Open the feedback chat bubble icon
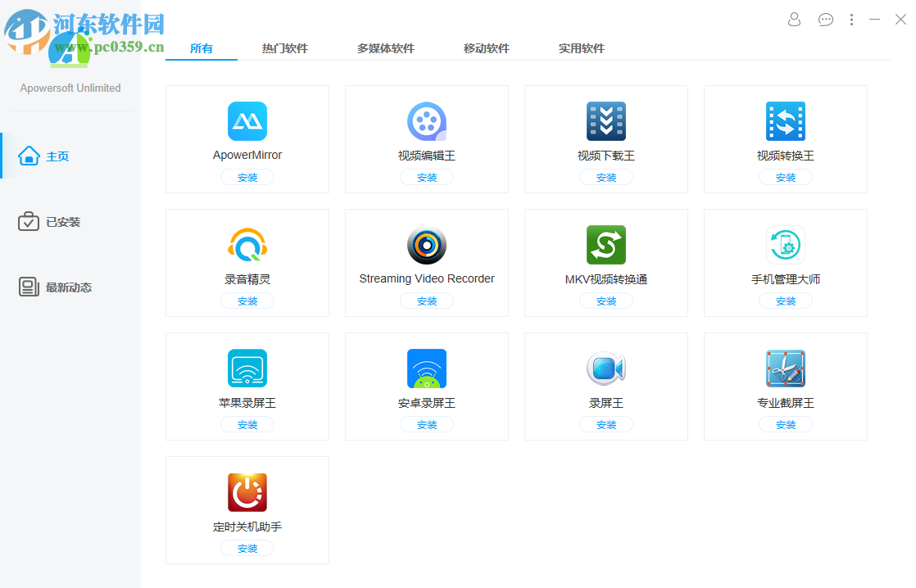Viewport: 916px width, 588px height. click(825, 19)
